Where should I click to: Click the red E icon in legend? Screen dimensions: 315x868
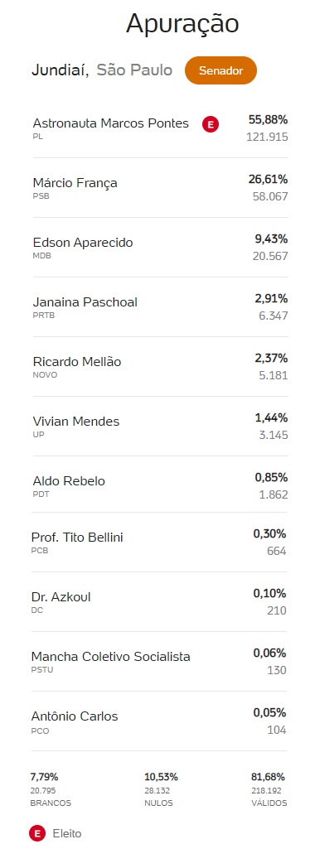point(37,833)
